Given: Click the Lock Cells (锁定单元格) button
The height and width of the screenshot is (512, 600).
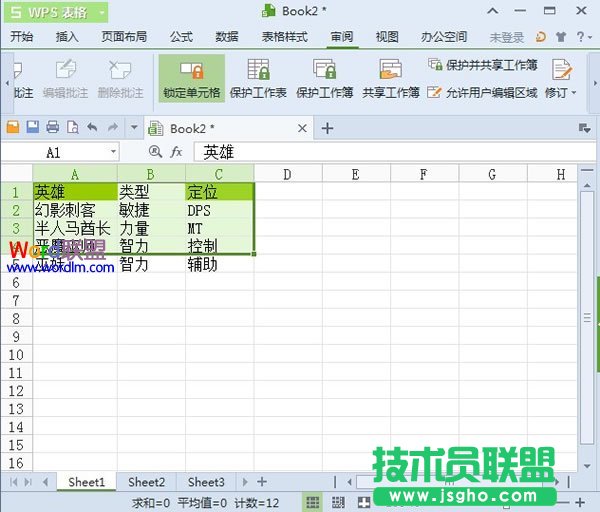Looking at the screenshot, I should [x=192, y=79].
